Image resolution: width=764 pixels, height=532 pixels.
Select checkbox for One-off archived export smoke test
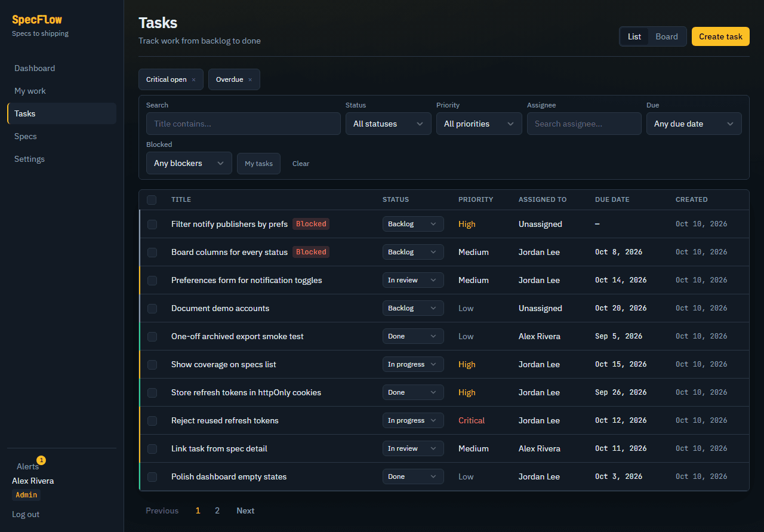pos(152,337)
